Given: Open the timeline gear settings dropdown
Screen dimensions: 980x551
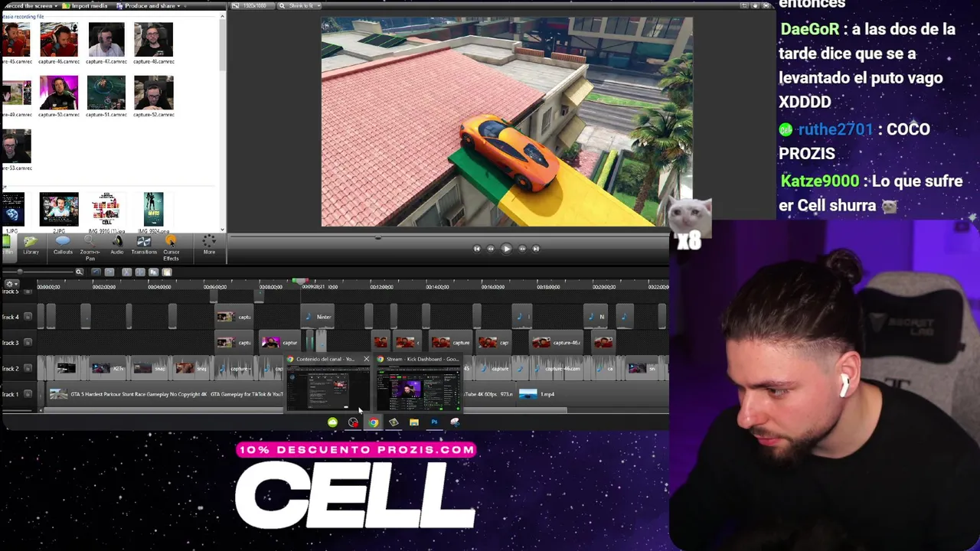Looking at the screenshot, I should click(x=11, y=284).
